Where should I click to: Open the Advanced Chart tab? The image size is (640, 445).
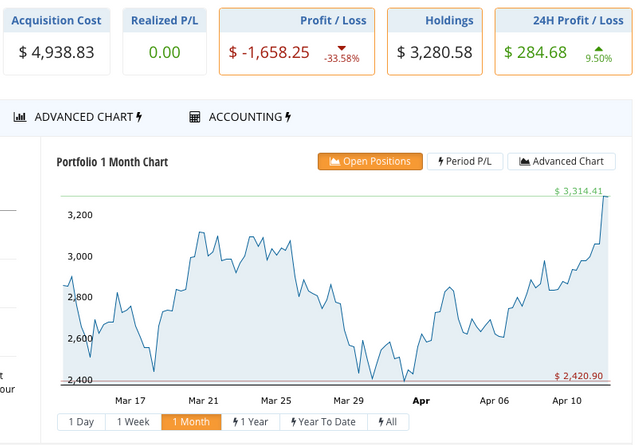pyautogui.click(x=78, y=117)
